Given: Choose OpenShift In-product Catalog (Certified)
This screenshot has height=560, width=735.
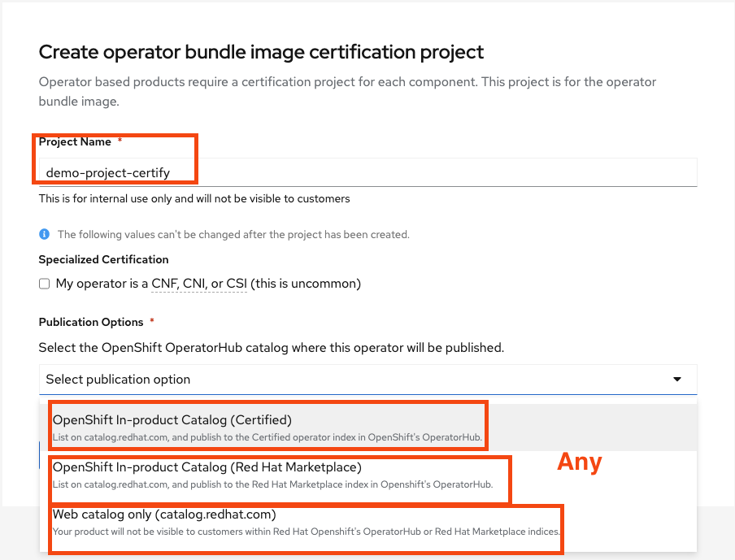Looking at the screenshot, I should [x=368, y=428].
